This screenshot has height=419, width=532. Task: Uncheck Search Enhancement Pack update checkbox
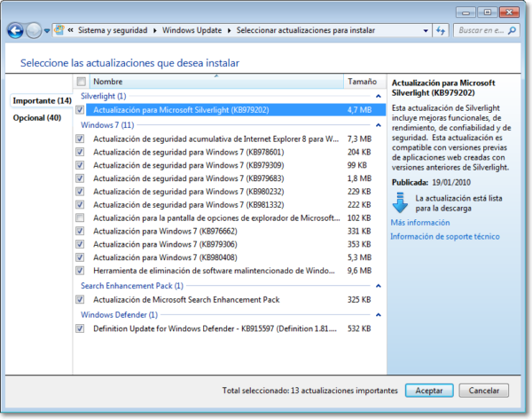click(x=80, y=299)
